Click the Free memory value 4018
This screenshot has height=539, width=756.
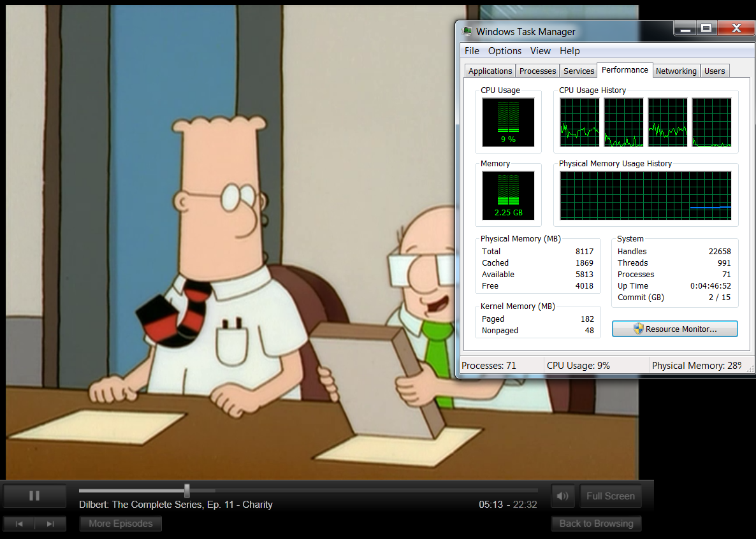(585, 286)
